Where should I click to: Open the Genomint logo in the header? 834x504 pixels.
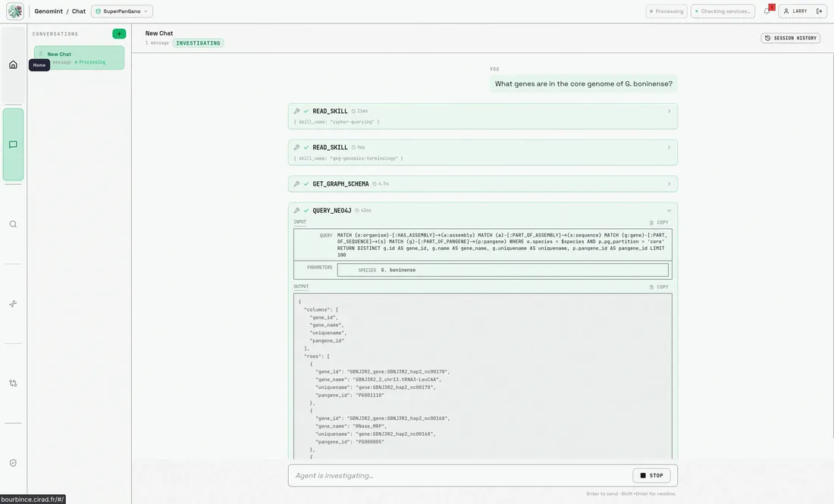point(15,11)
